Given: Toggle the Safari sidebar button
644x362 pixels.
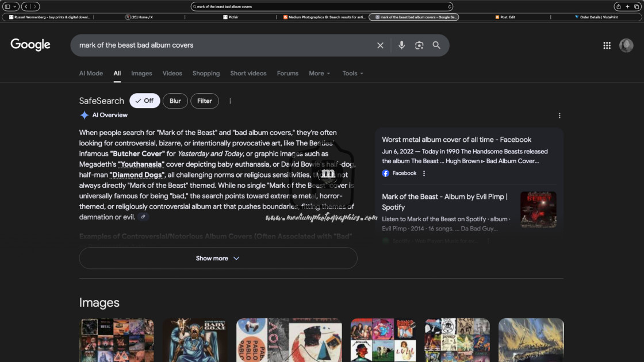Looking at the screenshot, I should [x=7, y=6].
